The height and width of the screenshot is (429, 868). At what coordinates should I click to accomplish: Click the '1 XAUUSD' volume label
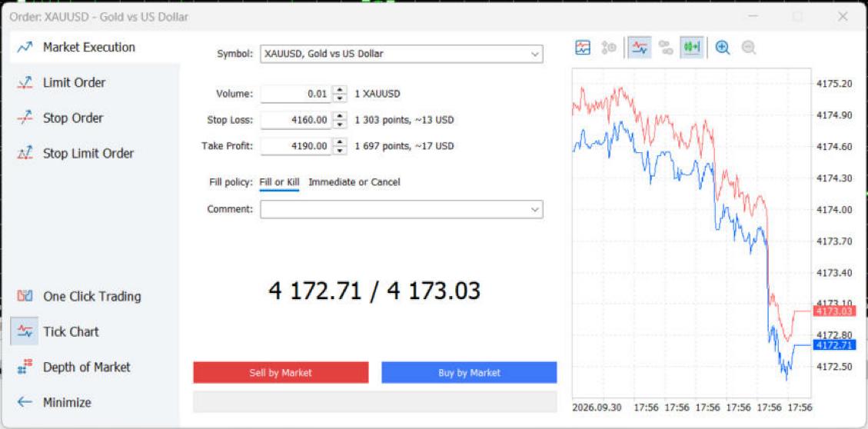pos(377,94)
